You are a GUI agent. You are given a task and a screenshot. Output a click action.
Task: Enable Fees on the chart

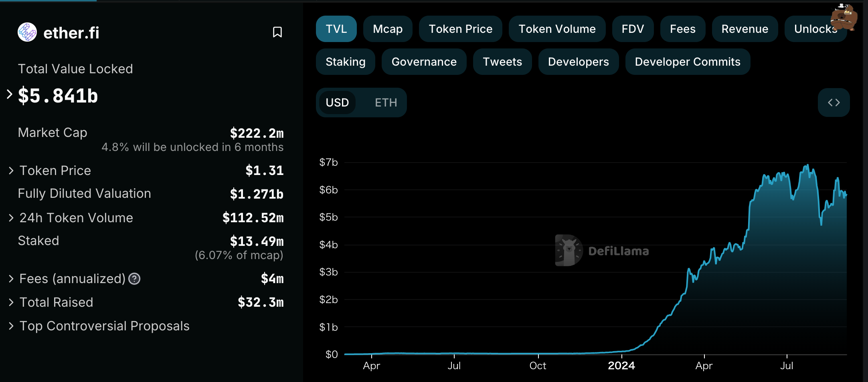pos(682,29)
